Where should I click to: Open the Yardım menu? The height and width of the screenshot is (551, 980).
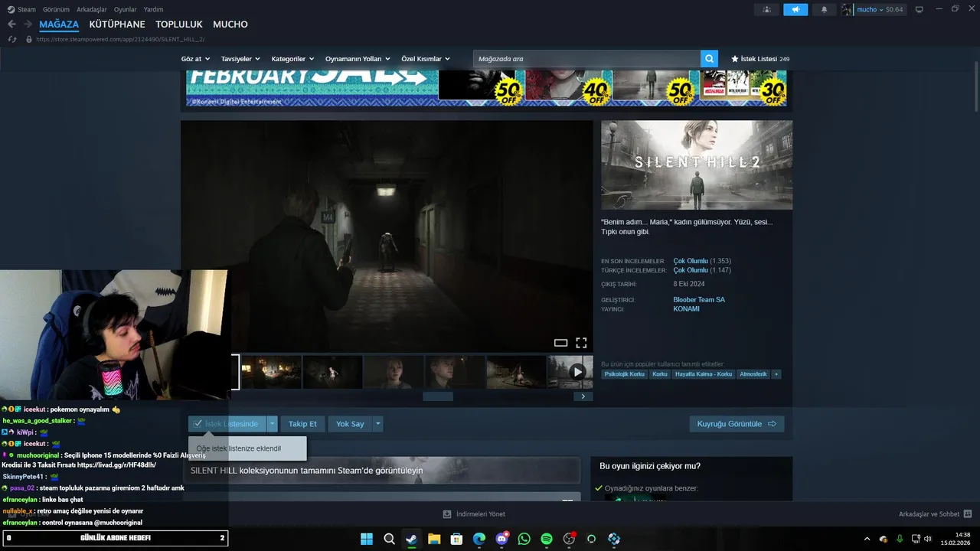(x=153, y=9)
